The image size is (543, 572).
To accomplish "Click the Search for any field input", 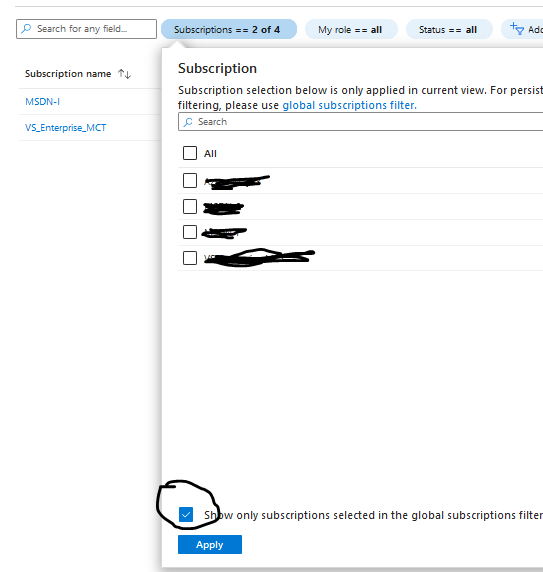I will coord(86,29).
